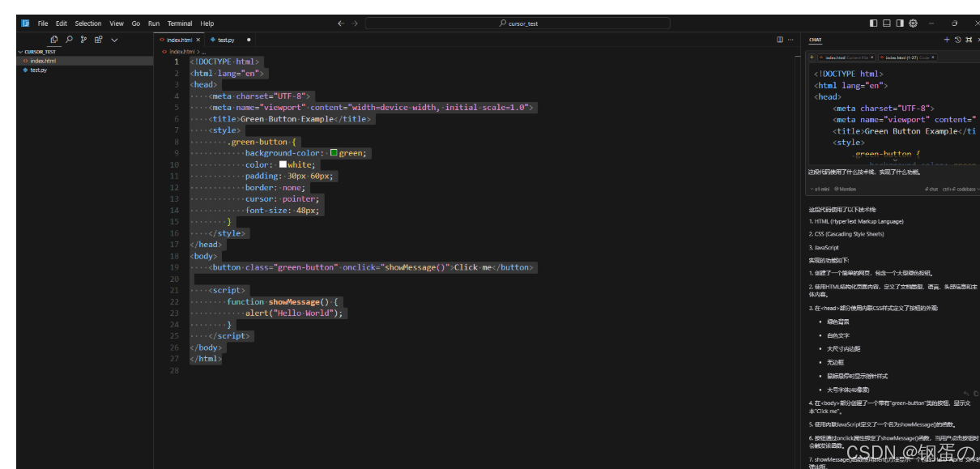This screenshot has width=980, height=469.
Task: Toggle the primary side bar layout icon
Action: [x=874, y=23]
